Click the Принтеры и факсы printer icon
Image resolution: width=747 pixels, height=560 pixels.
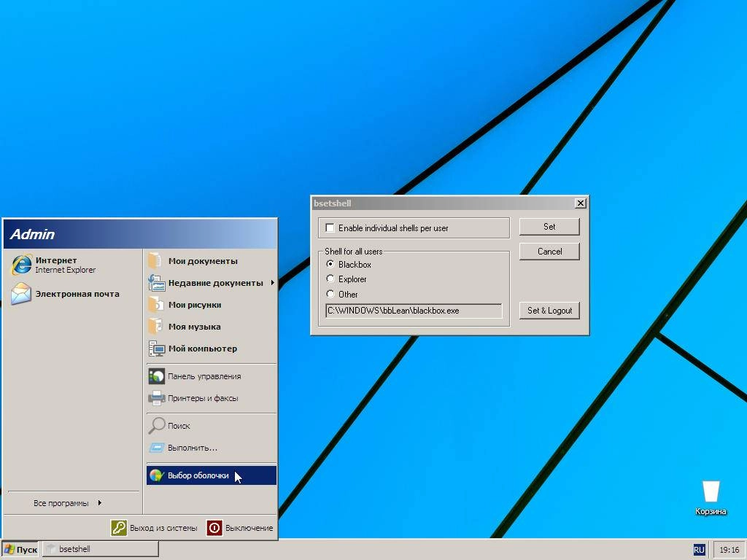(x=156, y=398)
